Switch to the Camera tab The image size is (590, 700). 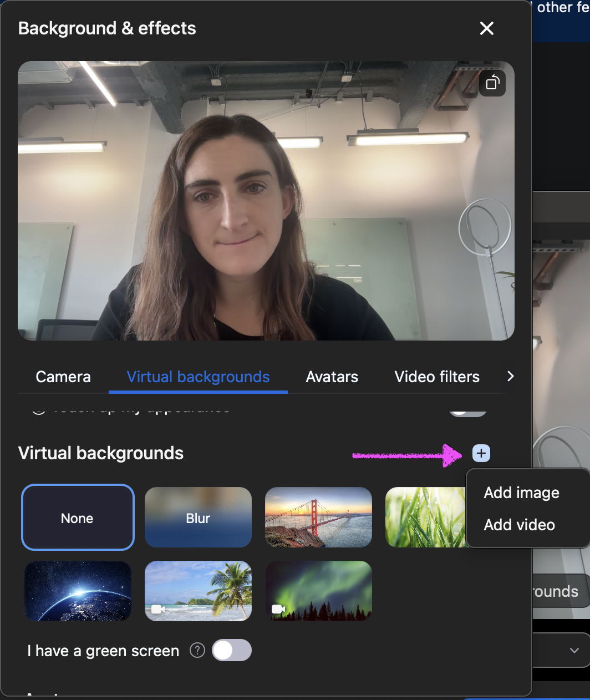(x=63, y=377)
